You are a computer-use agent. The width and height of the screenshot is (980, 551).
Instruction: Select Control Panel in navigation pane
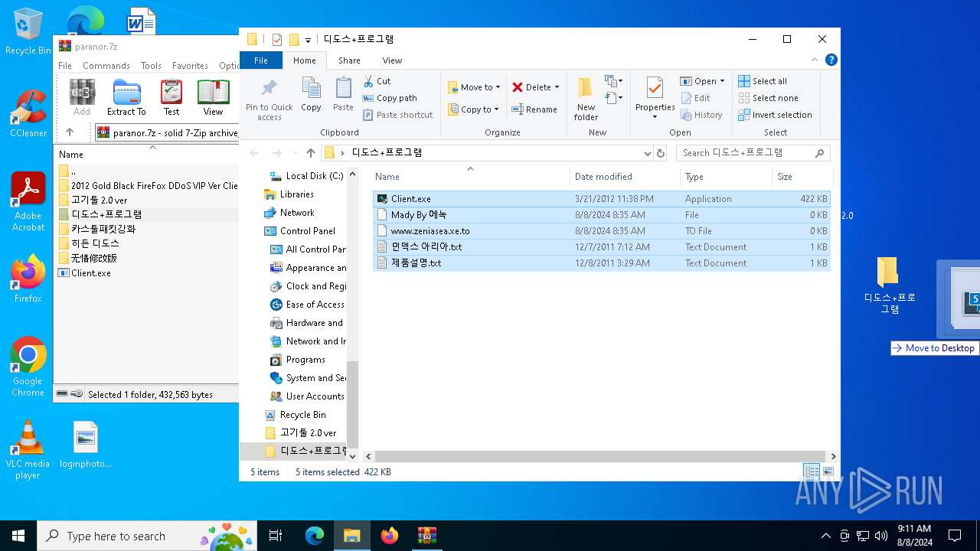tap(299, 231)
